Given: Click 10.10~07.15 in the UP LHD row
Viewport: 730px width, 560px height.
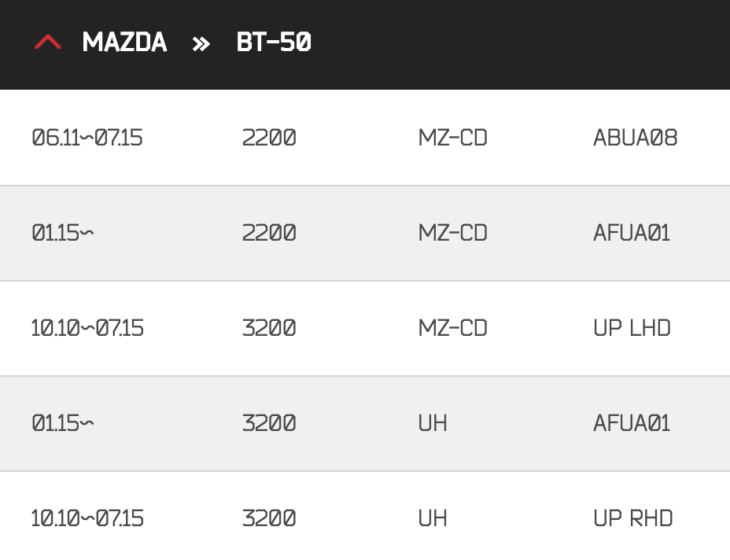Looking at the screenshot, I should 87,328.
